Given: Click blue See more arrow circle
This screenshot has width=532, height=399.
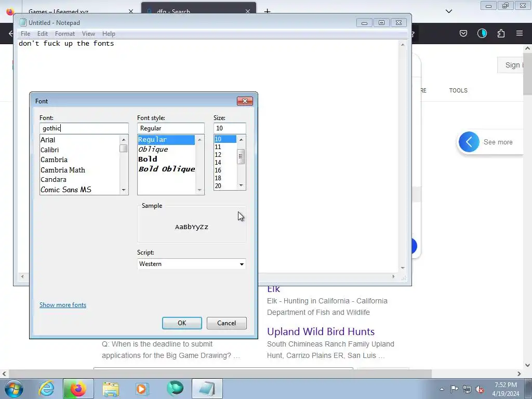Looking at the screenshot, I should tap(469, 142).
